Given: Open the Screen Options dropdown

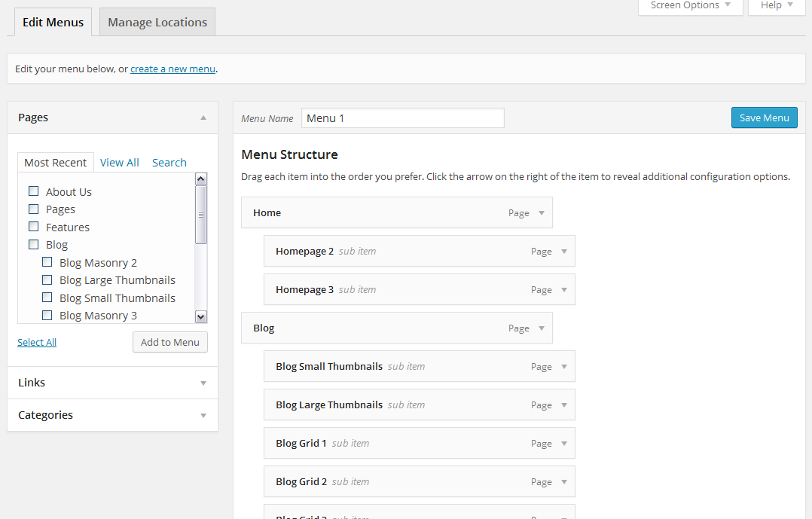Looking at the screenshot, I should point(690,5).
